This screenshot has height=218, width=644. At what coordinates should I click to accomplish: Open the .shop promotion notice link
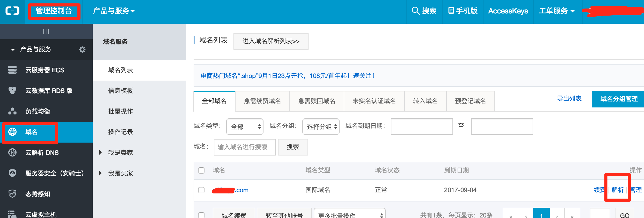coord(287,76)
